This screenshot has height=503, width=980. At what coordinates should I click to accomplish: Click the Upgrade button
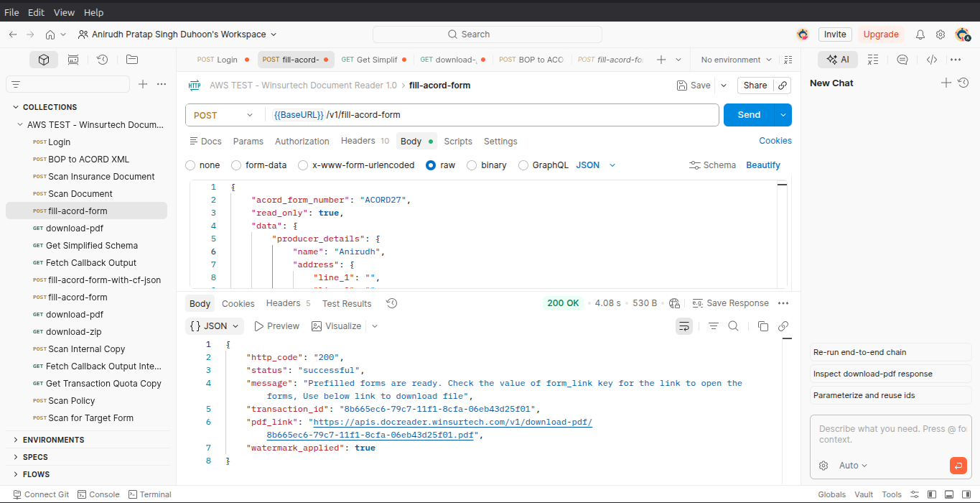coord(881,34)
